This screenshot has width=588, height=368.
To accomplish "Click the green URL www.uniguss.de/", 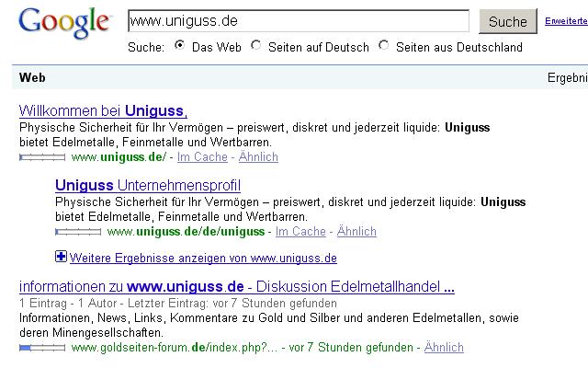I will click(x=119, y=157).
